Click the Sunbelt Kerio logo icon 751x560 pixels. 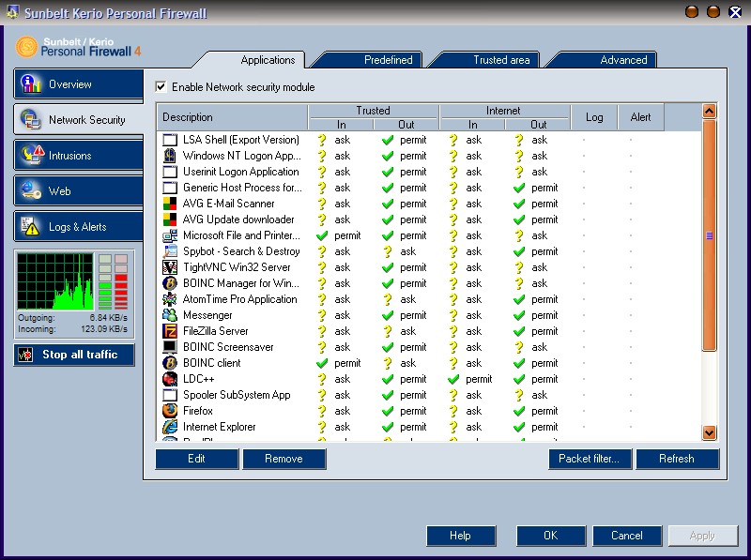(x=26, y=46)
